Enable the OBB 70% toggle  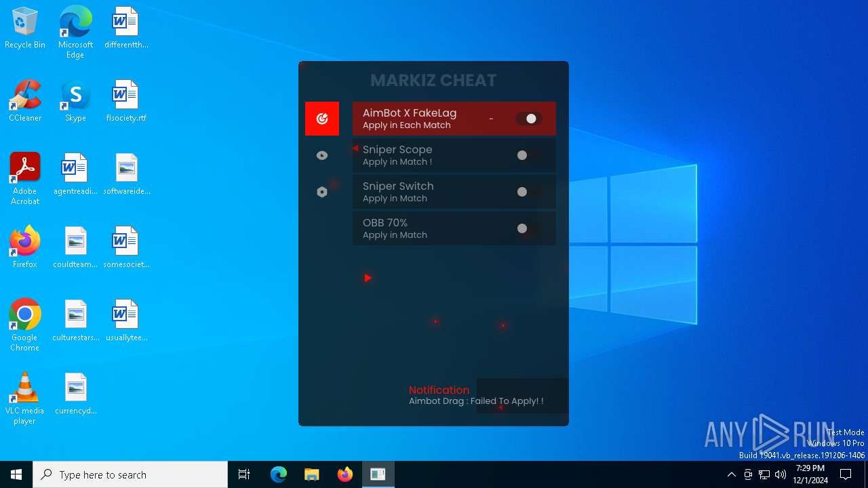[x=528, y=228]
